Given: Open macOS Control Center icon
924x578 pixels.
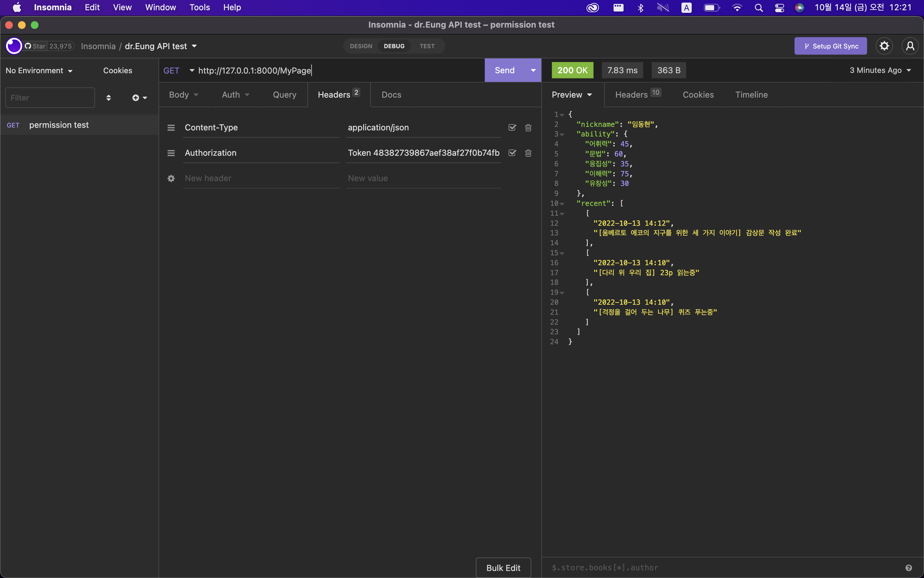Looking at the screenshot, I should coord(779,8).
